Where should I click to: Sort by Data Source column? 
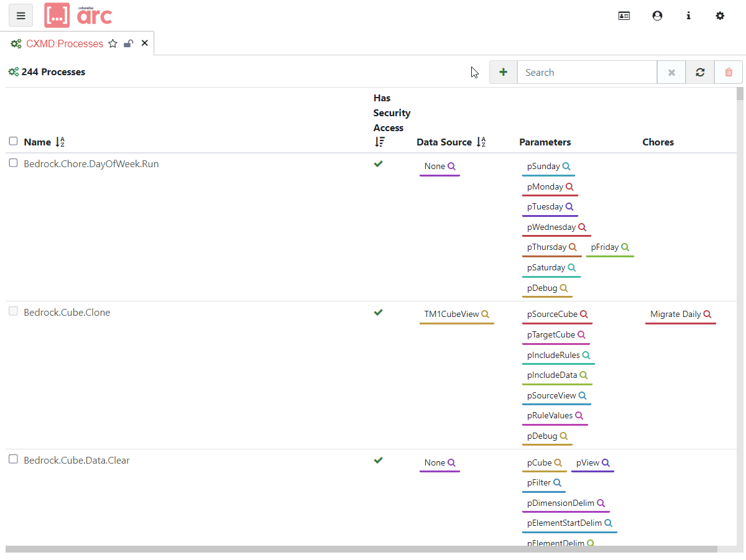(481, 142)
